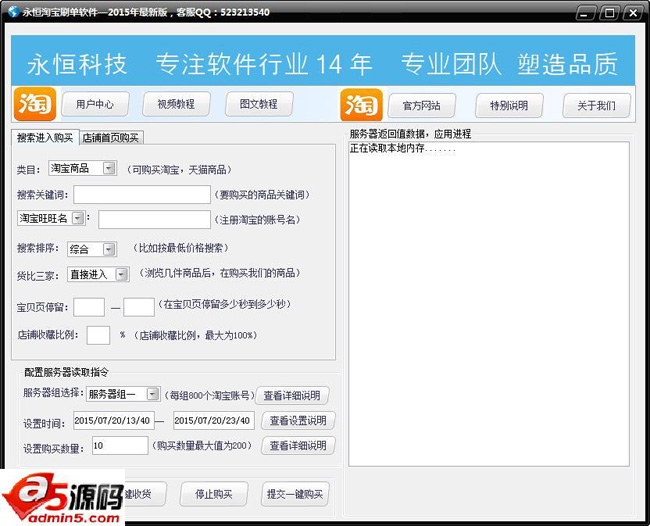650x526 pixels.
Task: Maximize the window
Action: (609, 13)
